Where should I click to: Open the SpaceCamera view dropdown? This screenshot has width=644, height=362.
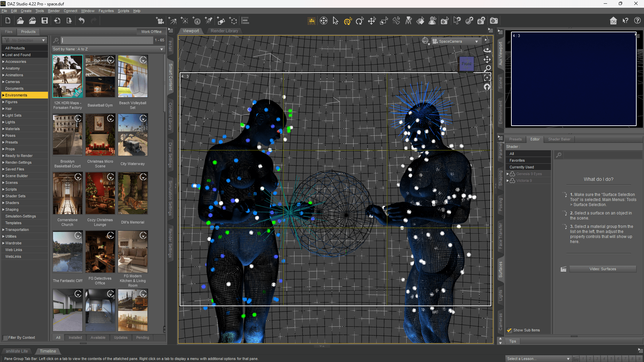tap(456, 41)
